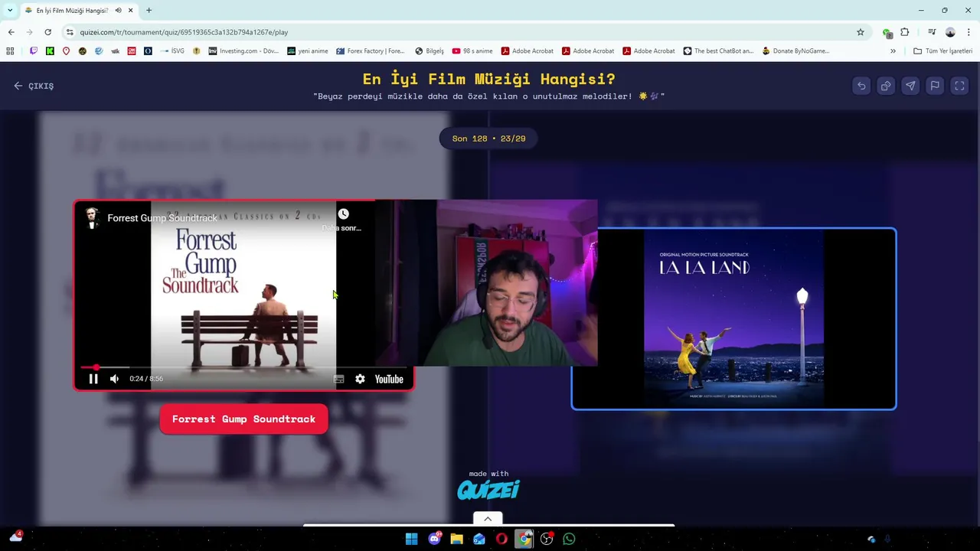Viewport: 980px width, 551px height.
Task: Open the Donate ByNoGame bookmark
Action: coord(796,51)
